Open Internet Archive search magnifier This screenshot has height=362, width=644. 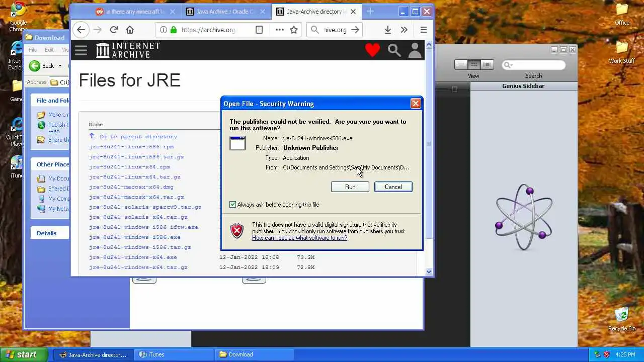(x=394, y=50)
